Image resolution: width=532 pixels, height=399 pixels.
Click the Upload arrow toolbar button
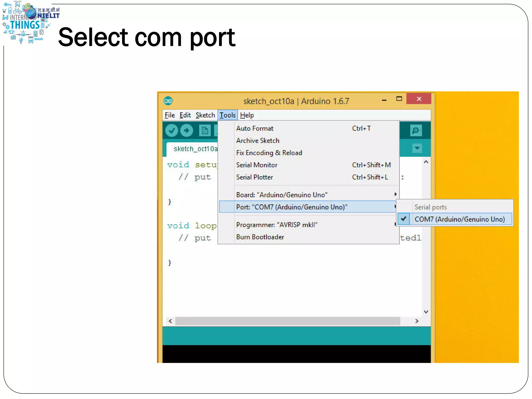(187, 130)
